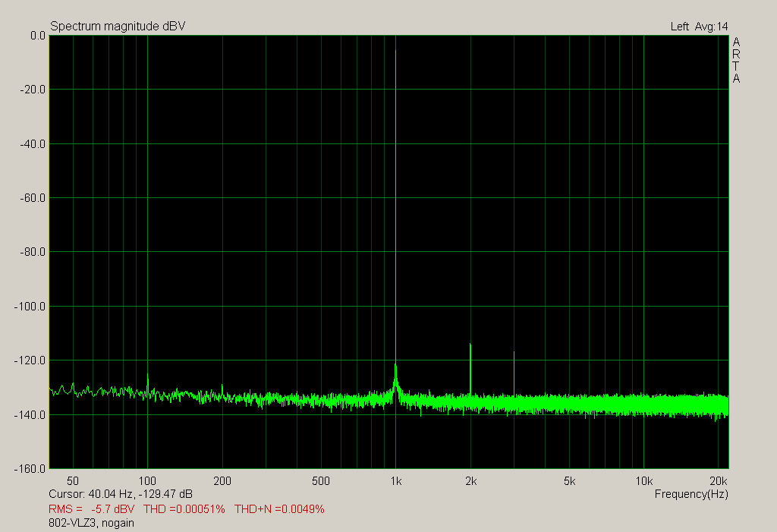Click the -160.0 label on the dB axis
Screen dimensions: 777x532
click(31, 468)
